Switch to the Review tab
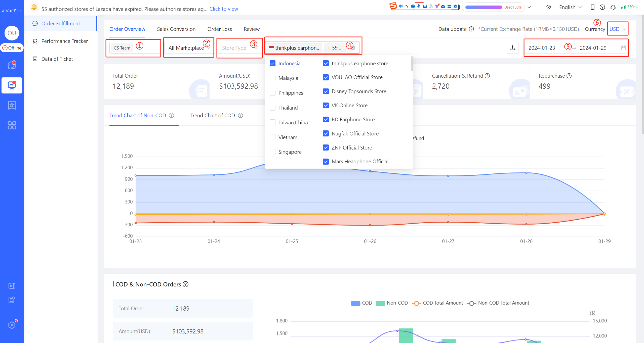The image size is (644, 343). [x=252, y=29]
